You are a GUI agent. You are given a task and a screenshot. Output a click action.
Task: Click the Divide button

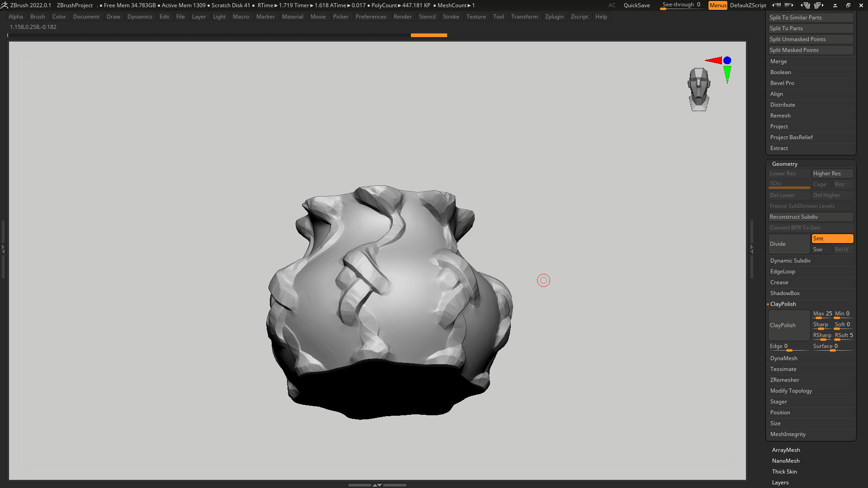[789, 244]
